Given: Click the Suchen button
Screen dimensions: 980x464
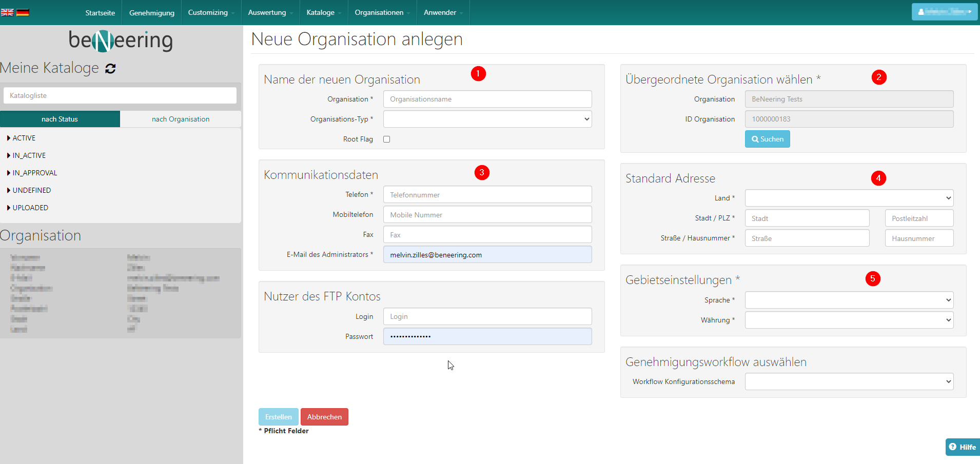Looking at the screenshot, I should coord(767,139).
